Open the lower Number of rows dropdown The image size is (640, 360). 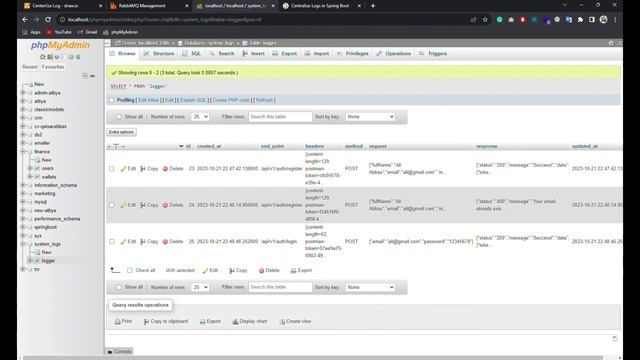point(200,287)
